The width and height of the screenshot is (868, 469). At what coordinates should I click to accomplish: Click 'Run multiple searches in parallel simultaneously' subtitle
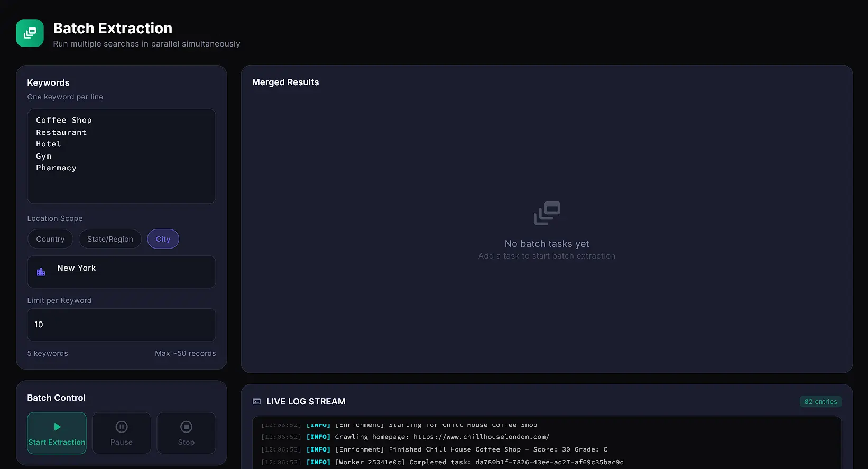tap(146, 44)
